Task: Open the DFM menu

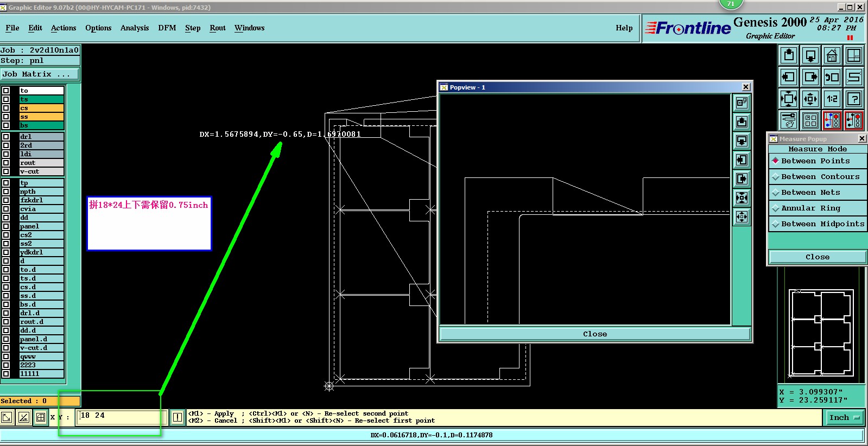Action: click(x=167, y=28)
